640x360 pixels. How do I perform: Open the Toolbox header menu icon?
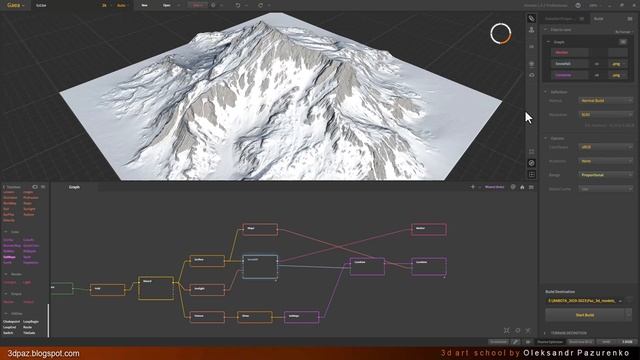pyautogui.click(x=43, y=187)
